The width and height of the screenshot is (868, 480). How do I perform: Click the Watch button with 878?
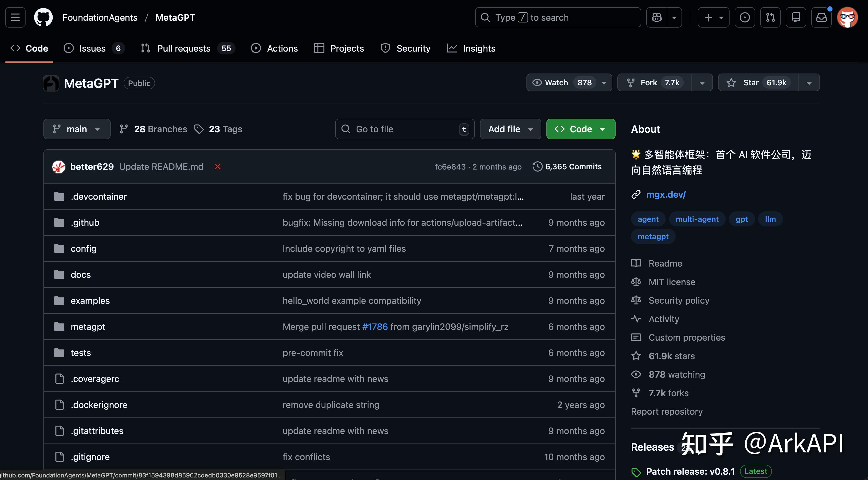click(569, 82)
